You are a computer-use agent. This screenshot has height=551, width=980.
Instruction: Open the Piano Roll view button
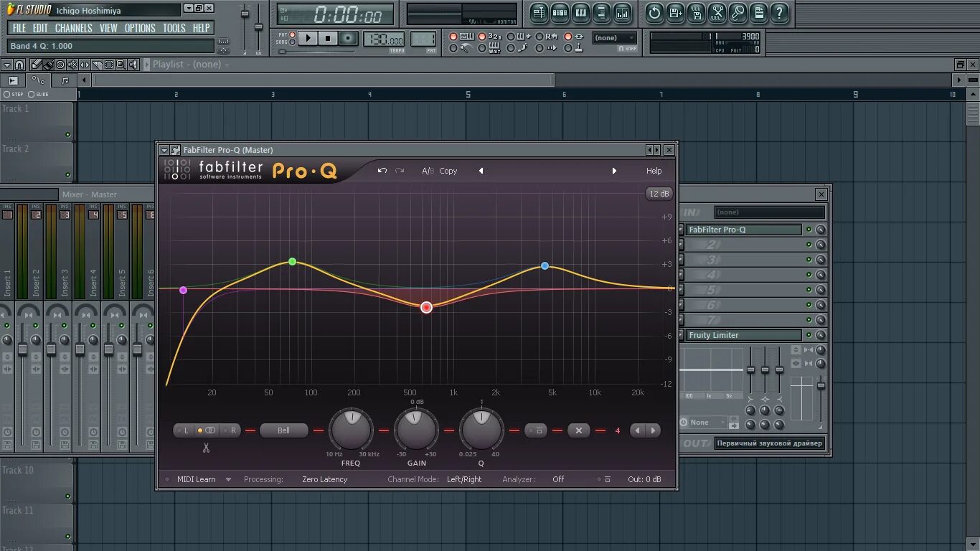coord(581,12)
